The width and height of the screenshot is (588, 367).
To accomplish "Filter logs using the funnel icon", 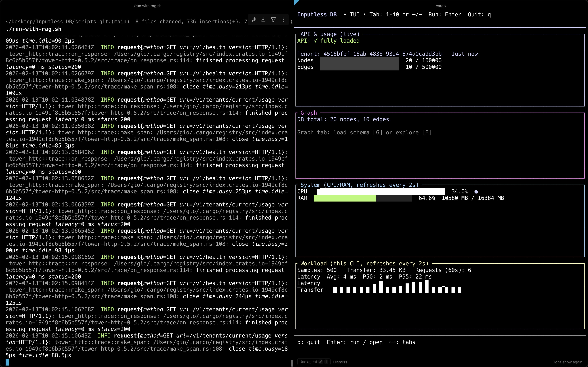I will [x=274, y=19].
